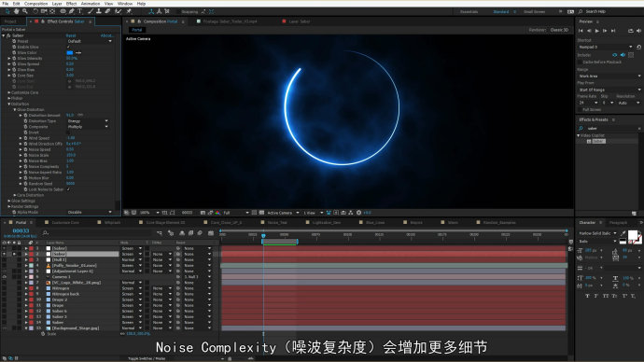This screenshot has width=644, height=362.
Task: Select the Puppet Pin tool
Action: [x=129, y=11]
